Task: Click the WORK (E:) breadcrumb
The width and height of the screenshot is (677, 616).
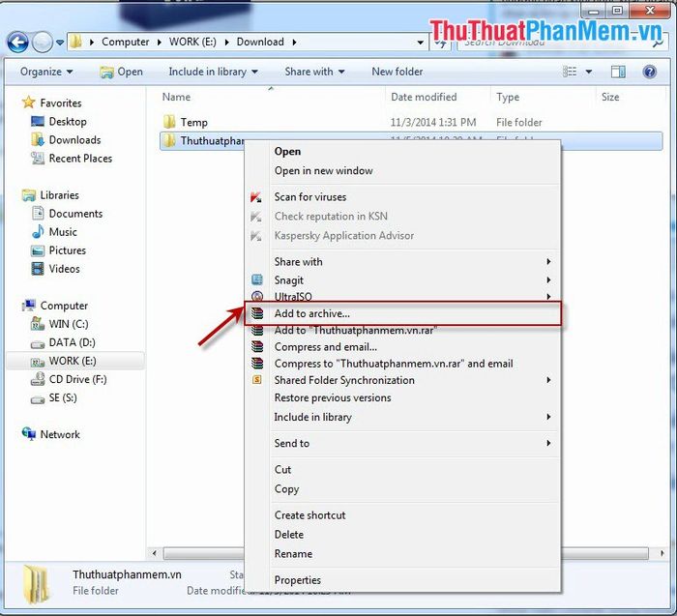Action: click(192, 42)
